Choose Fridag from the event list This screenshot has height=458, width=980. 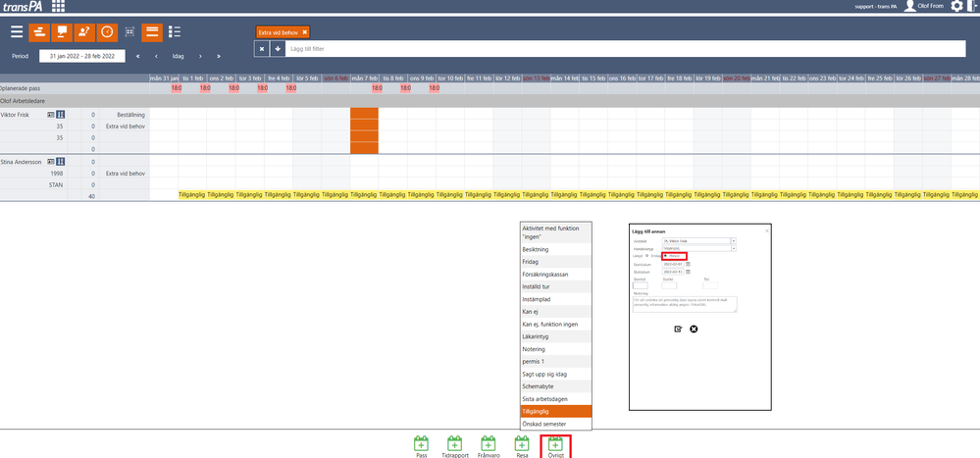click(555, 262)
